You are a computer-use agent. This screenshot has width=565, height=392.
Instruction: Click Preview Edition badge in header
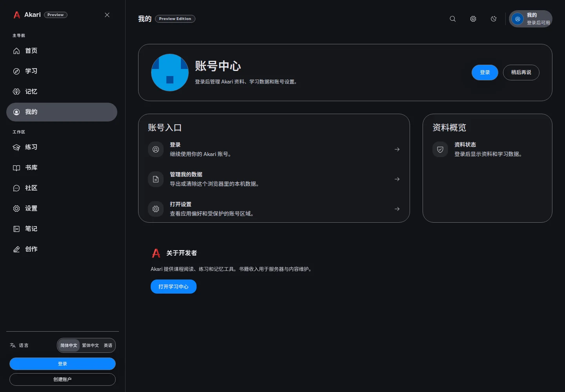pos(175,19)
